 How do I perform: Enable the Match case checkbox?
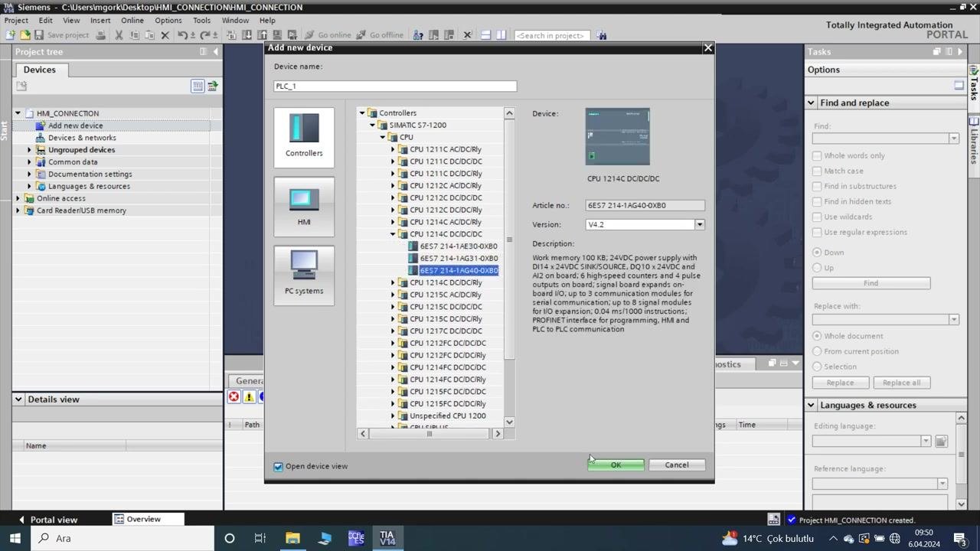(817, 171)
